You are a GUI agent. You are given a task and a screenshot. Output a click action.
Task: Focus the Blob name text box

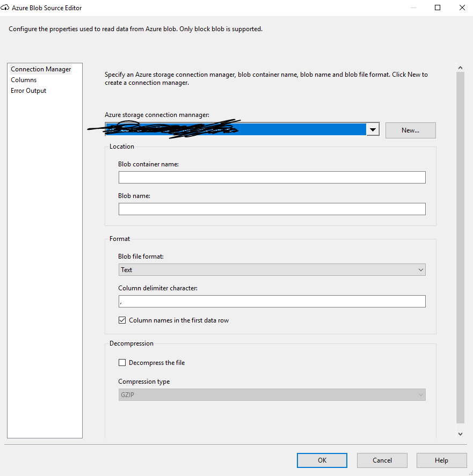tap(272, 209)
